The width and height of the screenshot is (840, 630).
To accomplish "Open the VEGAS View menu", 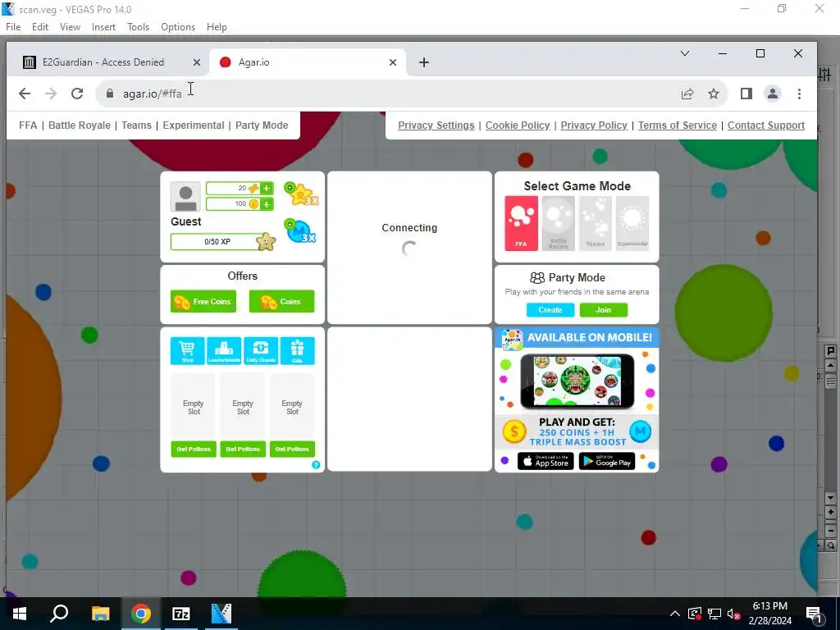I will click(x=71, y=27).
